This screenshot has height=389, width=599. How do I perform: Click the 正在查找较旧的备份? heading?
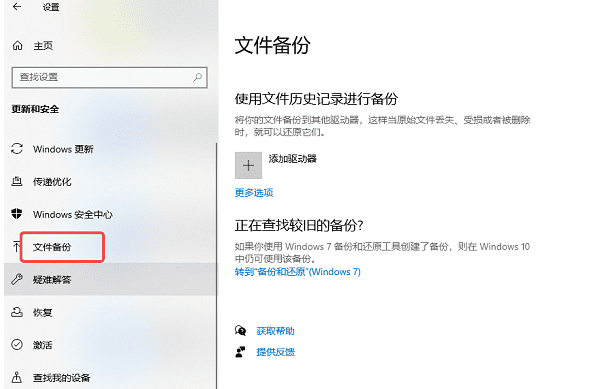299,225
